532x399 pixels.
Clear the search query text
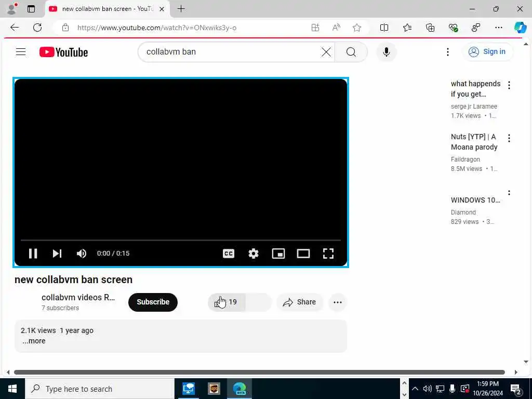326,52
